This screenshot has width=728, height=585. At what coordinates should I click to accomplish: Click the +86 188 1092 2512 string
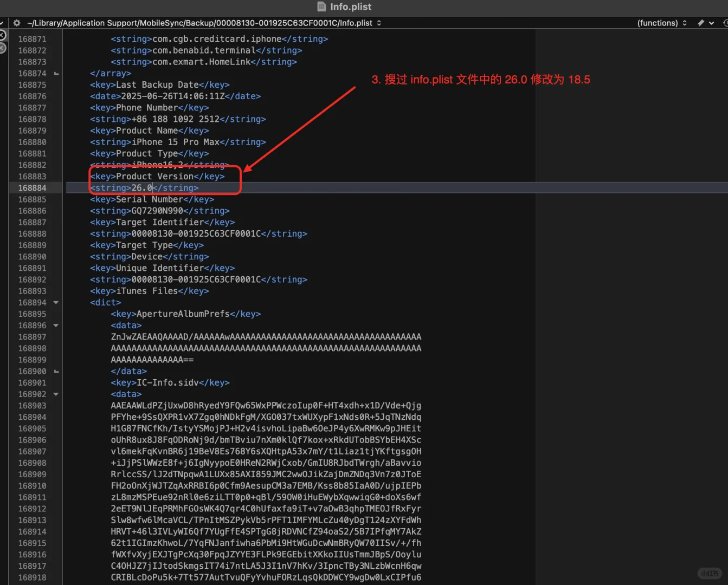click(178, 119)
